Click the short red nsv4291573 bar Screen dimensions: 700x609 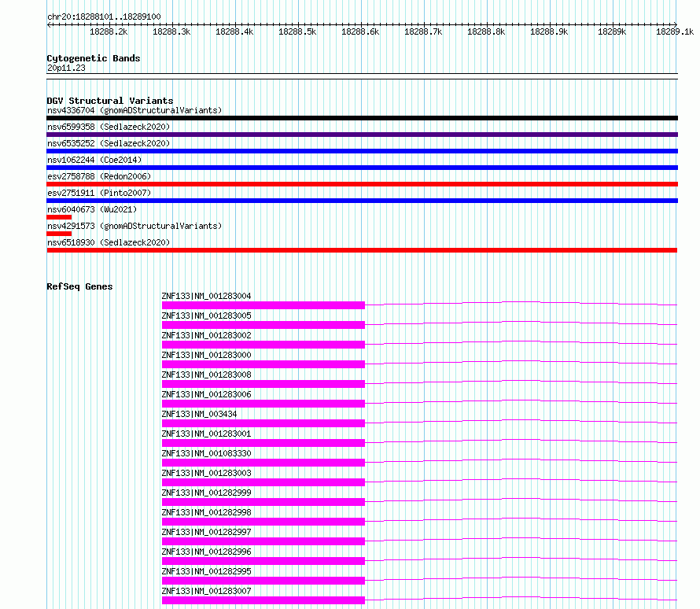pos(59,234)
